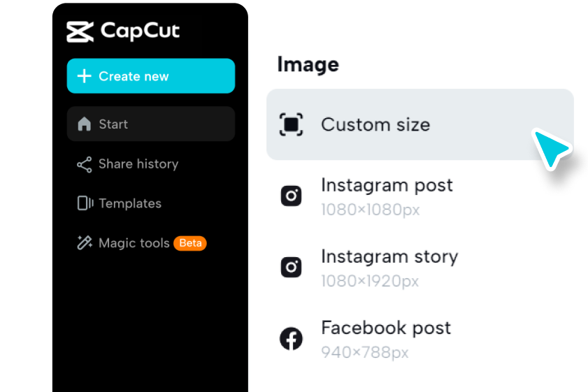
Task: Open Magic tools text label
Action: (134, 243)
